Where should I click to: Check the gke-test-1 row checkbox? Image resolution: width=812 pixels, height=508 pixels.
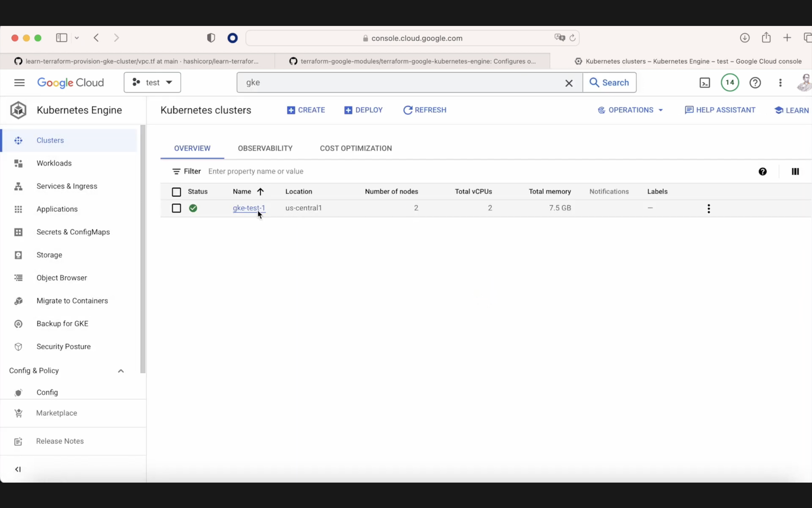pyautogui.click(x=176, y=208)
